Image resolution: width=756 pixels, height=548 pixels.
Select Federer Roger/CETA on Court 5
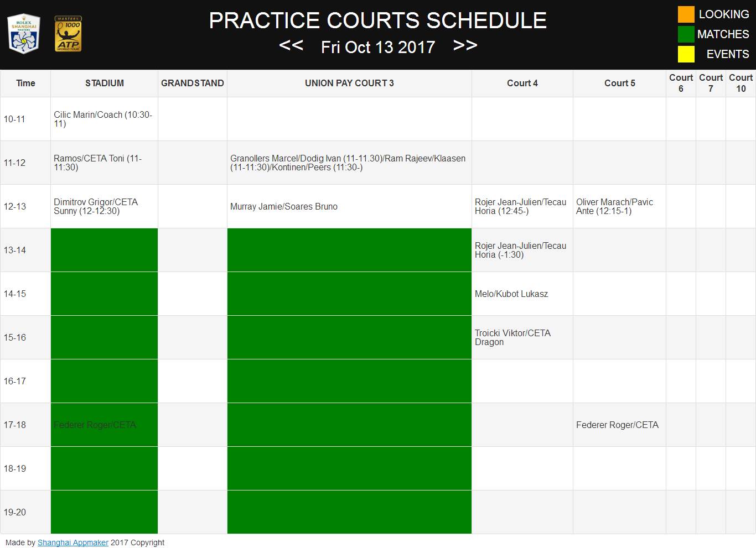coord(618,425)
